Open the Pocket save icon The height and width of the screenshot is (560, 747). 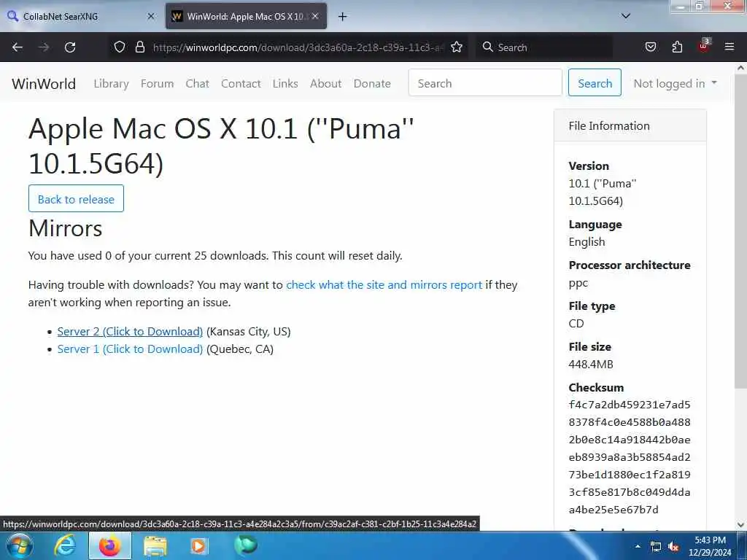pos(650,47)
